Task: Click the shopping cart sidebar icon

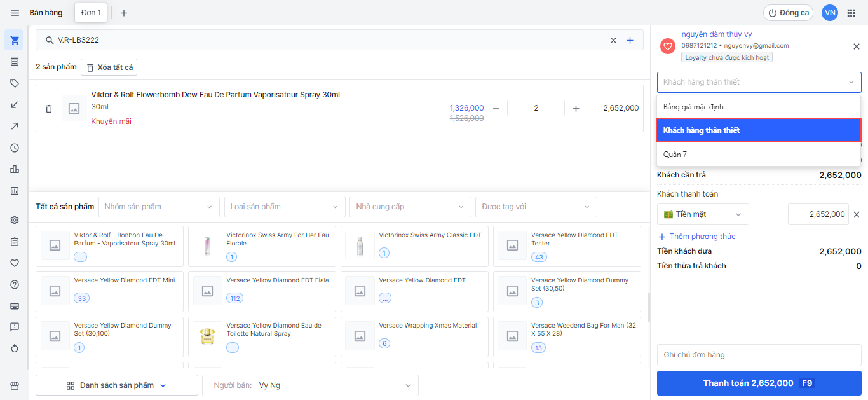Action: [15, 40]
